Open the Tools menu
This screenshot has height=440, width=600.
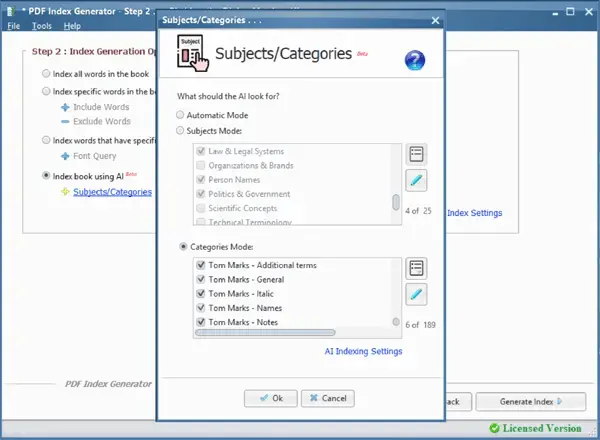42,26
